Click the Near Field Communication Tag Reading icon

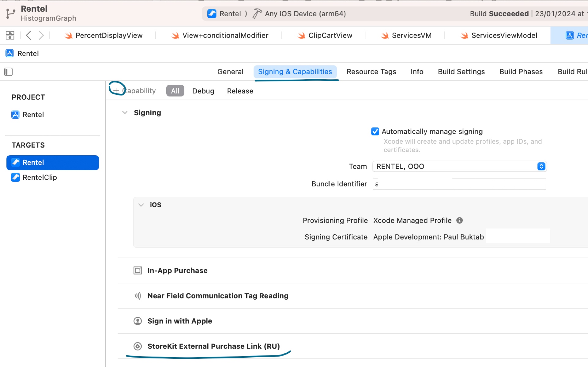pyautogui.click(x=138, y=296)
